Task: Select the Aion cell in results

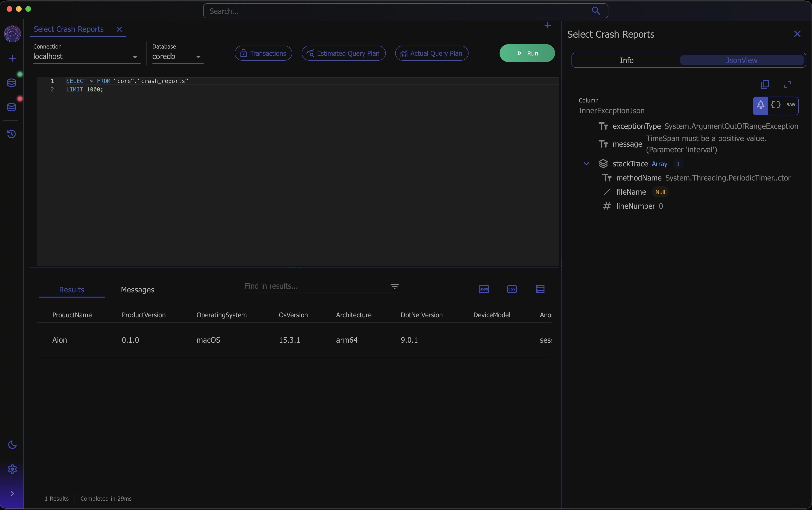Action: 60,340
